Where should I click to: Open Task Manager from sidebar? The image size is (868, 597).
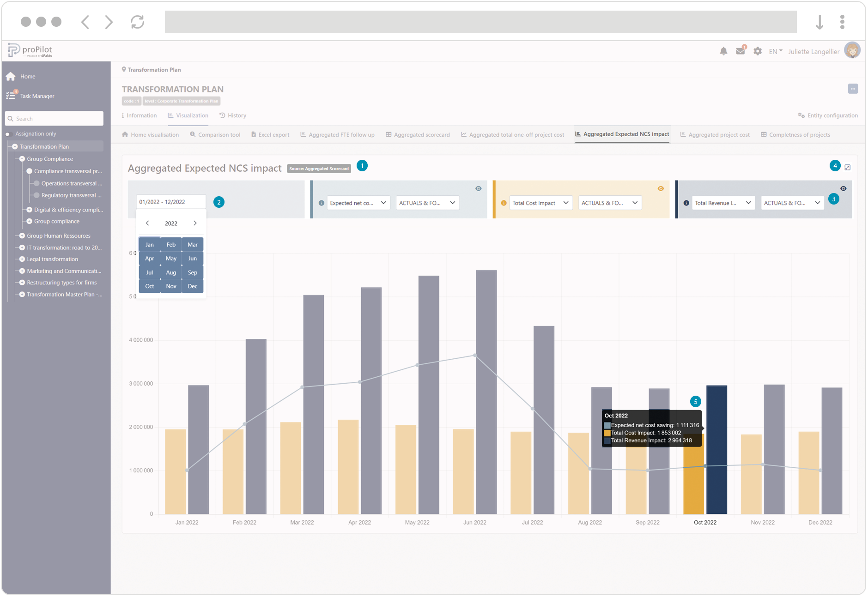pos(37,96)
